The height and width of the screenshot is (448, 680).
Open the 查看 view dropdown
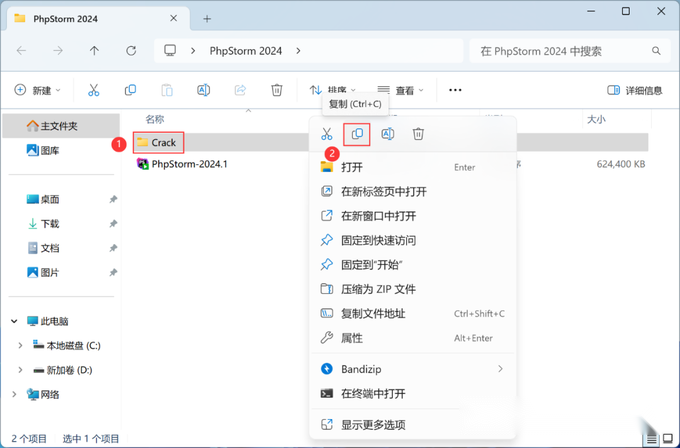400,90
